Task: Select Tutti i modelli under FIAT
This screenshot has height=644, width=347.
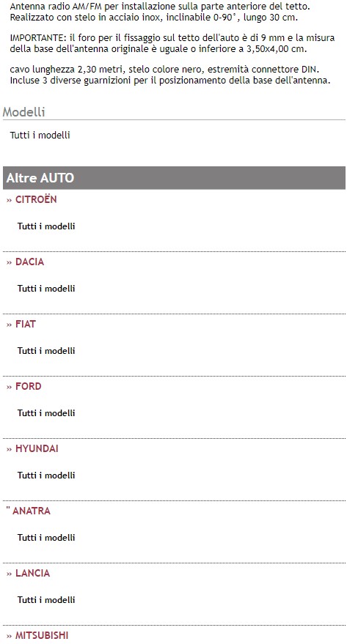Action: (46, 351)
